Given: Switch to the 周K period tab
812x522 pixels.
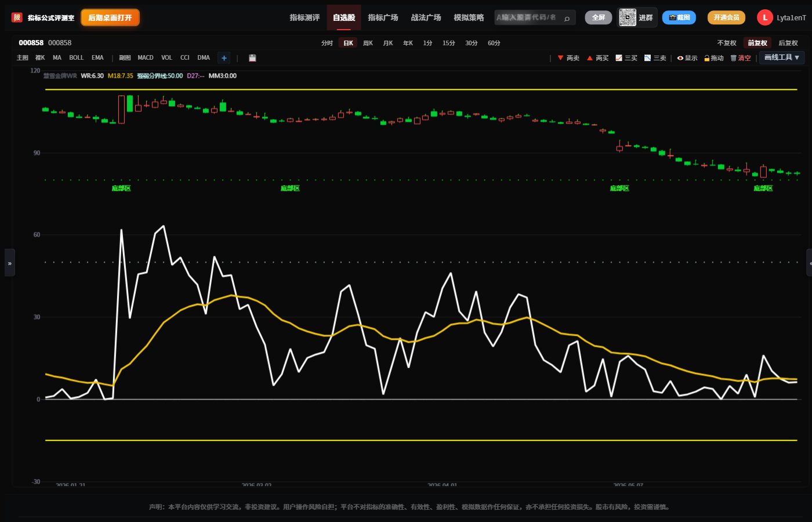Looking at the screenshot, I should point(368,43).
